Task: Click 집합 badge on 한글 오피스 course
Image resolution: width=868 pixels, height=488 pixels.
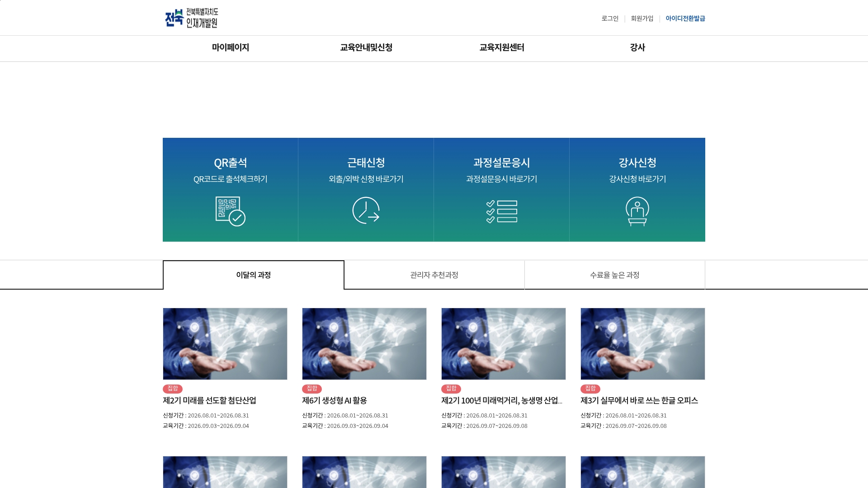Action: coord(590,389)
